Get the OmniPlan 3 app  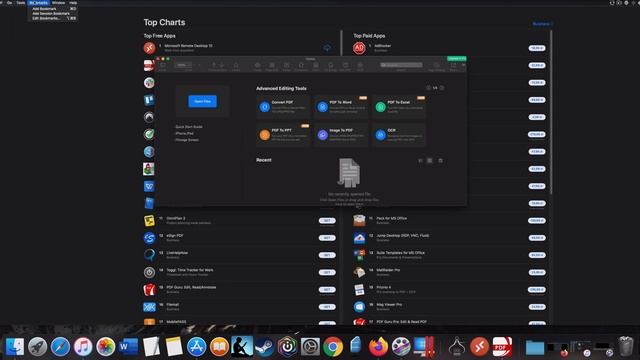click(x=327, y=221)
